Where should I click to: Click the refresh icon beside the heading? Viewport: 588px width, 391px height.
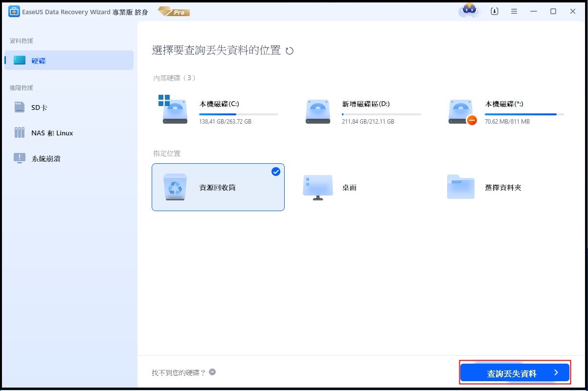[290, 51]
